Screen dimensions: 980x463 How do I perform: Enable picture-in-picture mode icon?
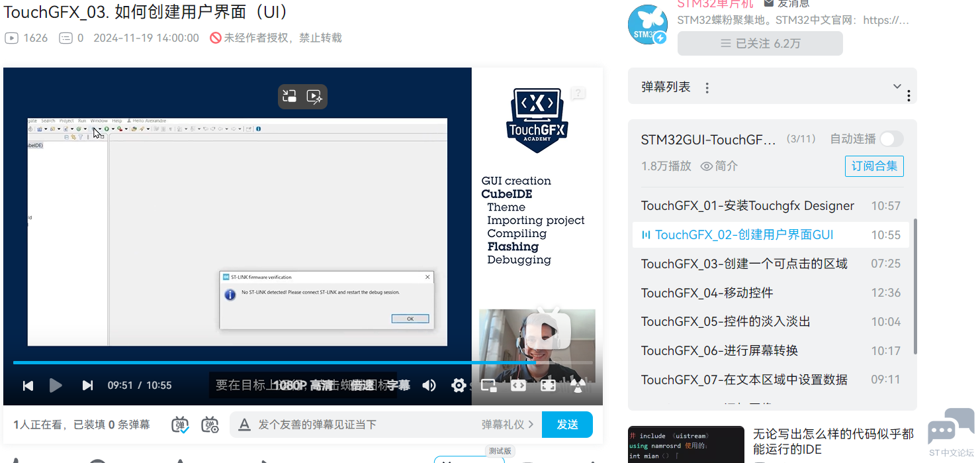coord(488,386)
